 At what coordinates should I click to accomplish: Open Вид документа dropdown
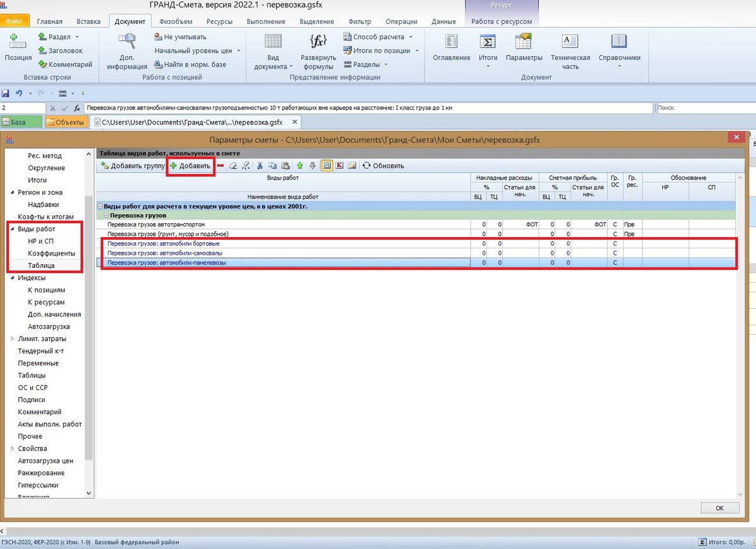[273, 52]
